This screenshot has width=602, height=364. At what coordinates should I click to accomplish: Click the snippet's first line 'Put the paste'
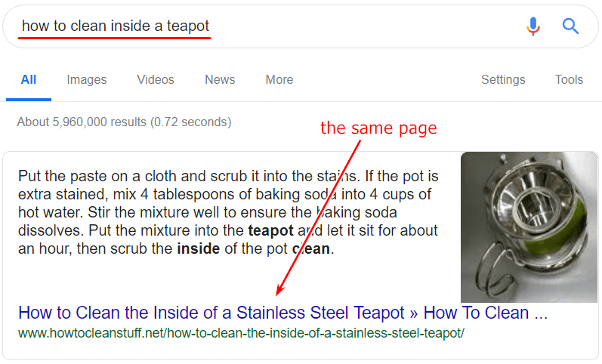(x=228, y=176)
